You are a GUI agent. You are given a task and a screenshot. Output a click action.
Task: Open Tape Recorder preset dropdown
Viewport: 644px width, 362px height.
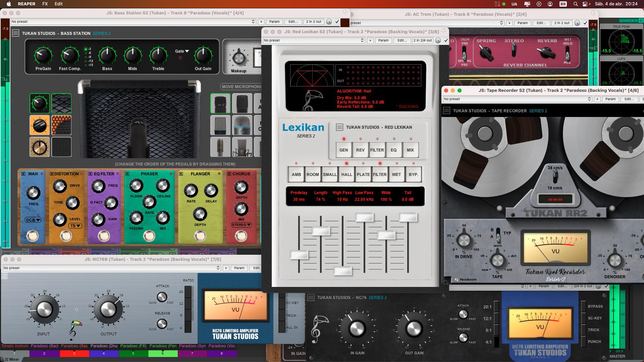tap(517, 99)
